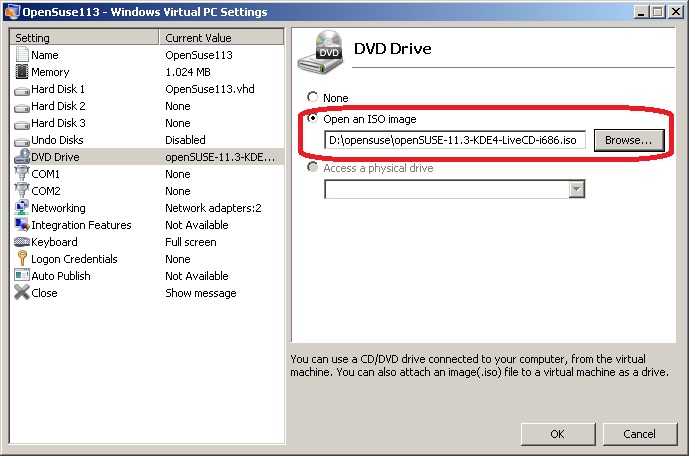Select the None radio button
The width and height of the screenshot is (689, 456).
312,97
